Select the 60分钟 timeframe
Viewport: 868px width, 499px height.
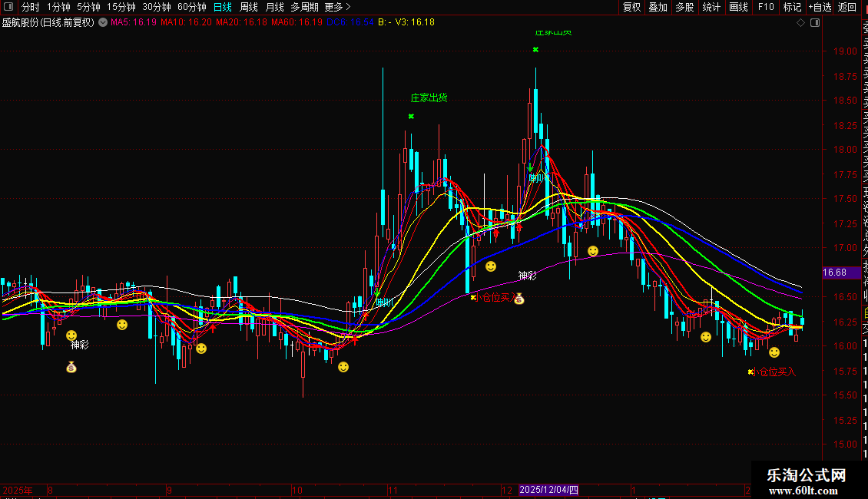[191, 7]
